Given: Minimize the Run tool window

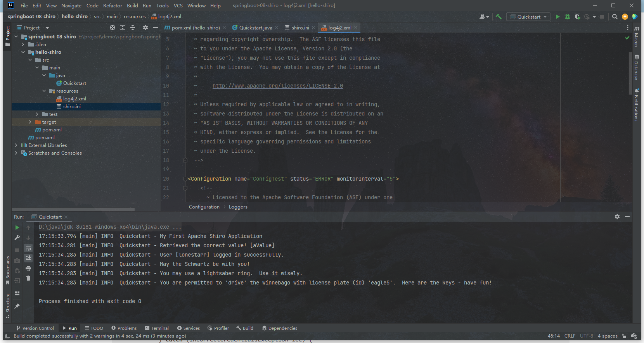Looking at the screenshot, I should [627, 217].
